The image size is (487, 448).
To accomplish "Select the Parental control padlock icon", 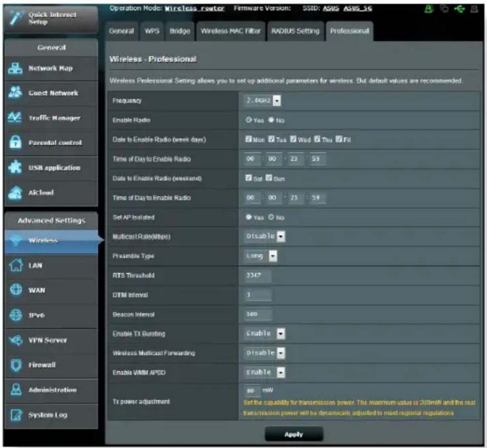I will (15, 142).
